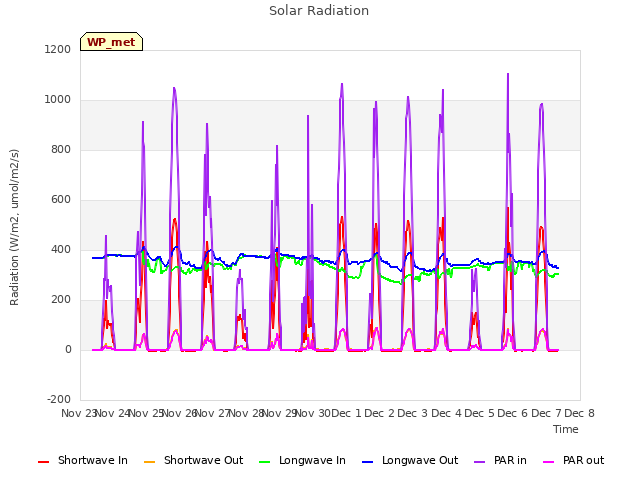Screen dimensions: 640x480
Task: Click the Dec 8 x-axis tick label
Action: 580,413
